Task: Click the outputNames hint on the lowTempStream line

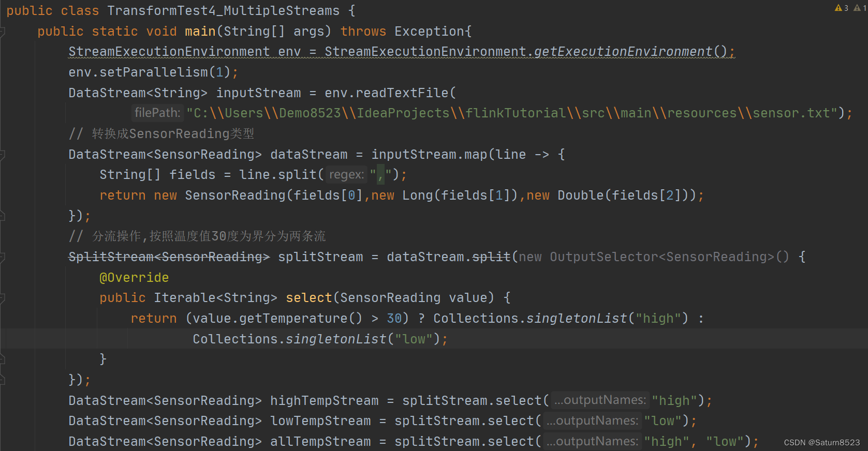Action: pyautogui.click(x=592, y=421)
